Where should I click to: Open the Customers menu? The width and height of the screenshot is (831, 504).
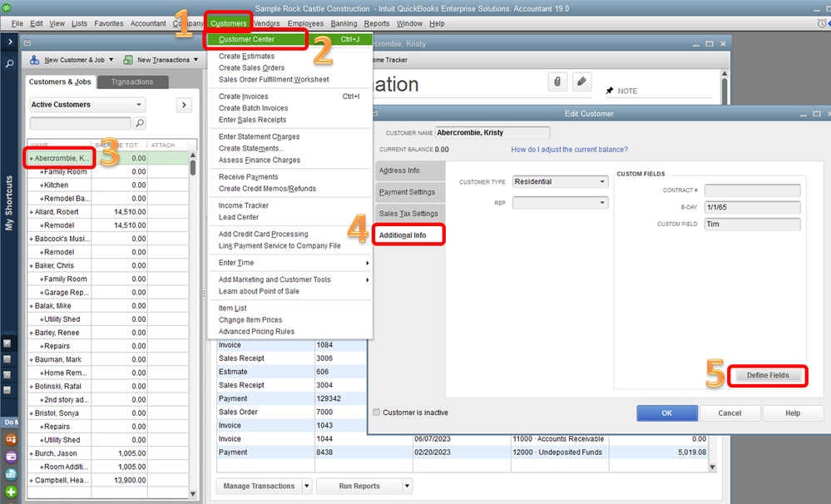pyautogui.click(x=229, y=23)
